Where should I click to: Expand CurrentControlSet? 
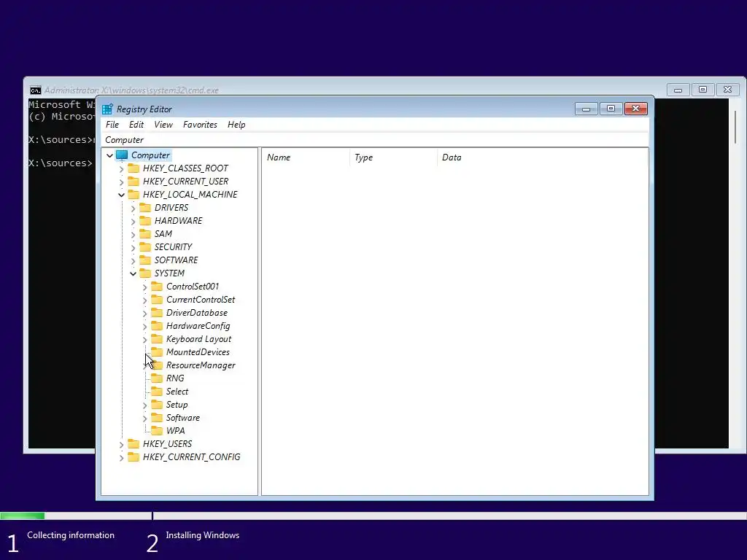tap(145, 300)
